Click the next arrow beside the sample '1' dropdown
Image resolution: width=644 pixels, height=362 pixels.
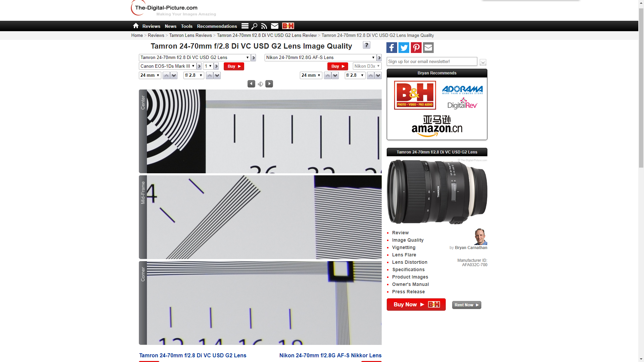[x=216, y=66]
